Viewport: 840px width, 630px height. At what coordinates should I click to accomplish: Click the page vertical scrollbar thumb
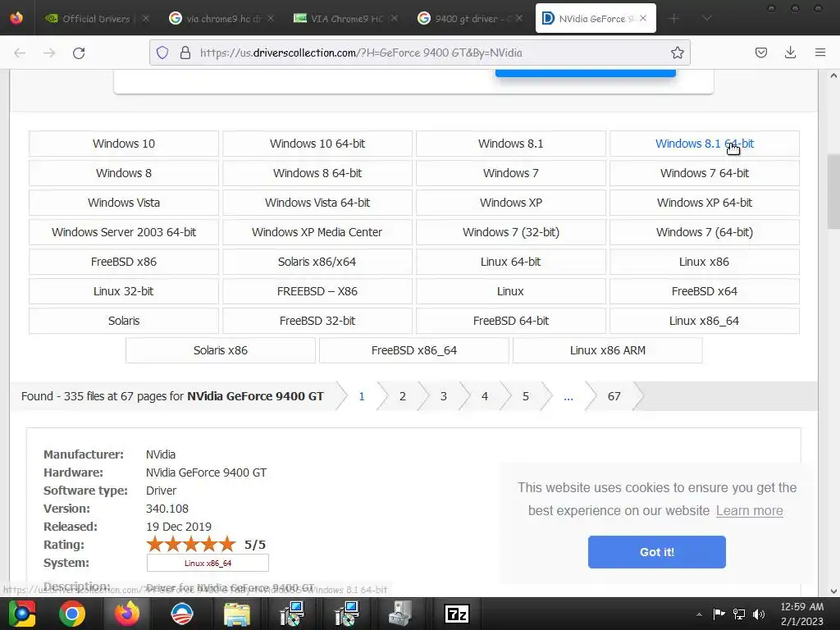[833, 194]
